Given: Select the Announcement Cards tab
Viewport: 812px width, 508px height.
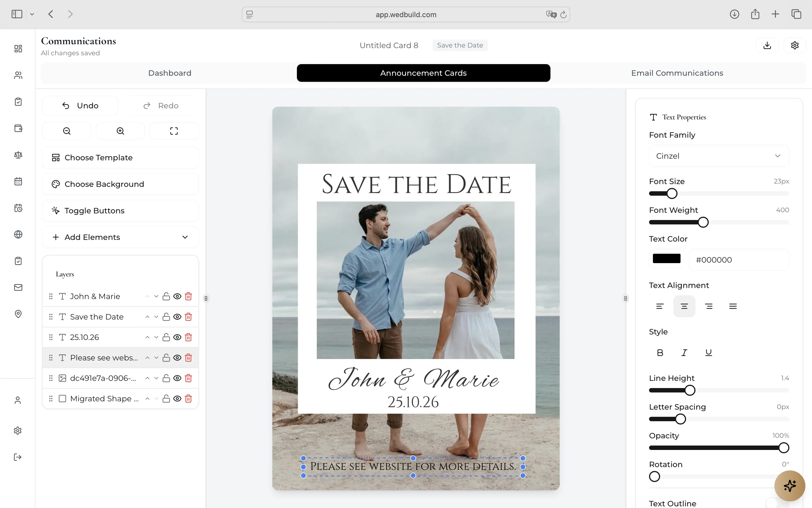Looking at the screenshot, I should (423, 73).
